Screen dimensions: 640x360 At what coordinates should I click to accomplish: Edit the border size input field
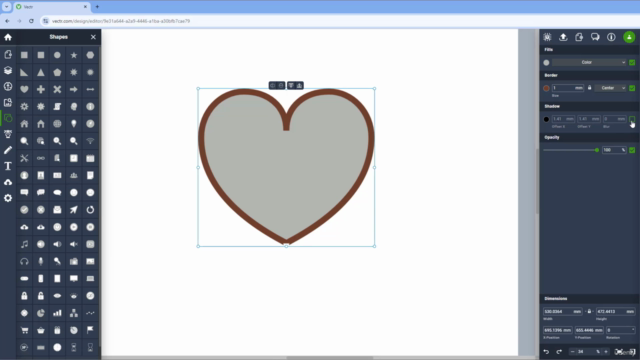tap(568, 88)
